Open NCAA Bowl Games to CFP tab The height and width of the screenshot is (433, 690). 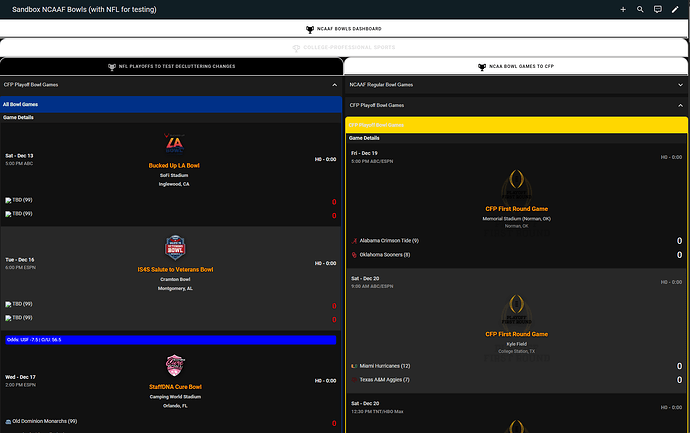tap(516, 66)
